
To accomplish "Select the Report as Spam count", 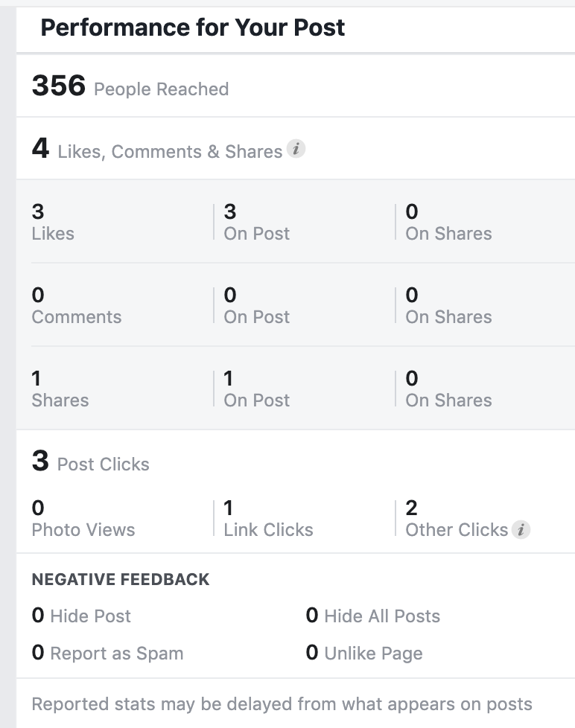I will pyautogui.click(x=38, y=653).
